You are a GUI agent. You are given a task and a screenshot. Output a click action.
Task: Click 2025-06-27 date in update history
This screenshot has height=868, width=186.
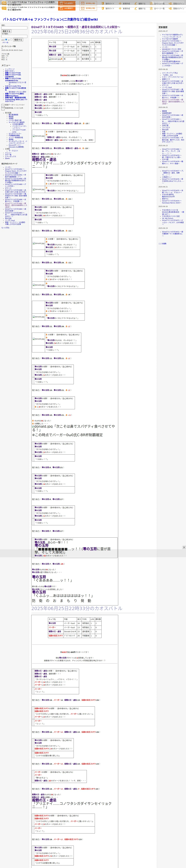[x=163, y=31]
